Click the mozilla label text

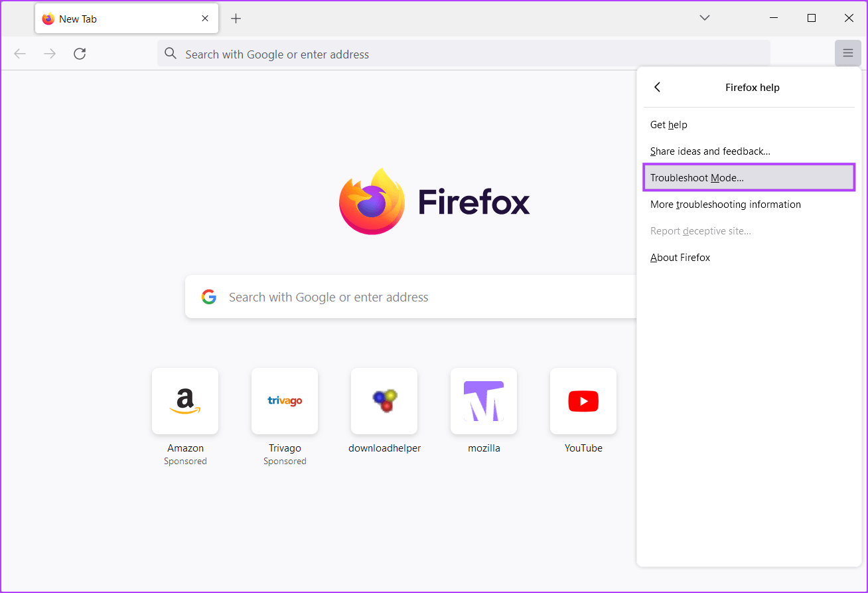pos(484,448)
